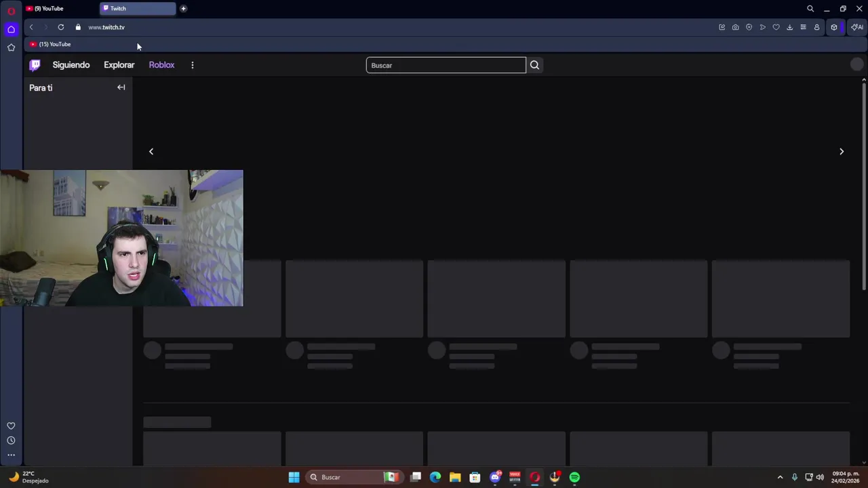Open sidebar bookmarks star icon
The height and width of the screenshot is (488, 868).
tap(11, 47)
